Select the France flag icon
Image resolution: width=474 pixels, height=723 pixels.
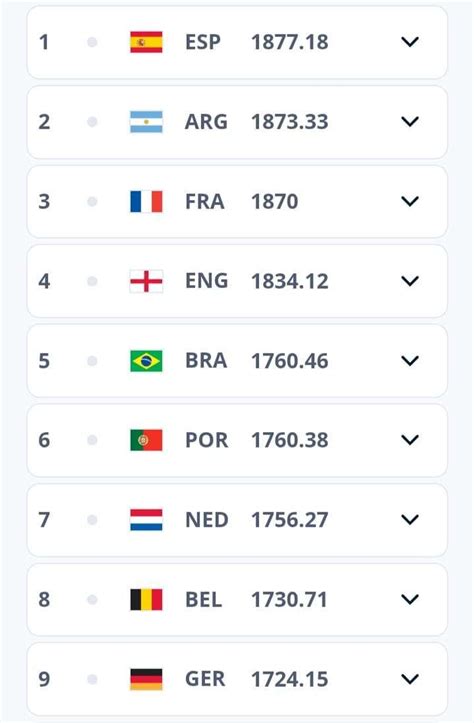coord(146,201)
